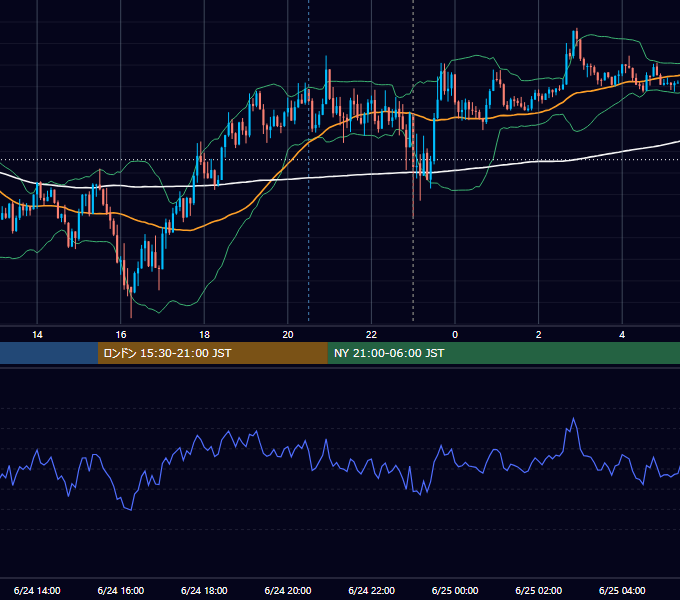Click the 6/24 14:00 date label
This screenshot has height=600, width=680.
(x=37, y=590)
